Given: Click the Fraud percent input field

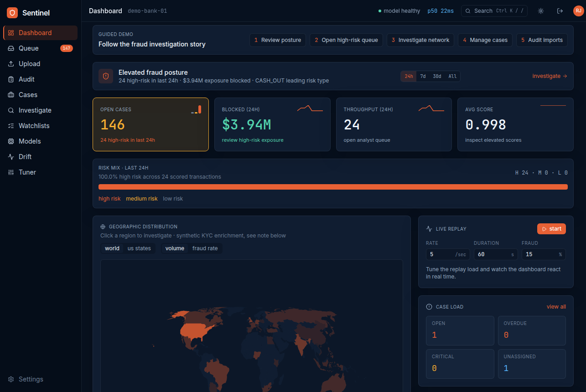Looking at the screenshot, I should pyautogui.click(x=544, y=254).
